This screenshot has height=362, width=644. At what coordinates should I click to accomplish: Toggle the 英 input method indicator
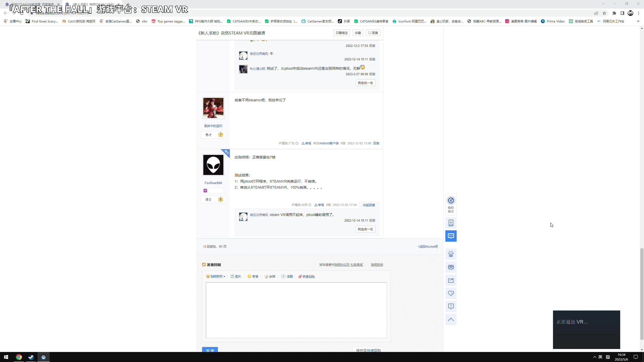600,357
